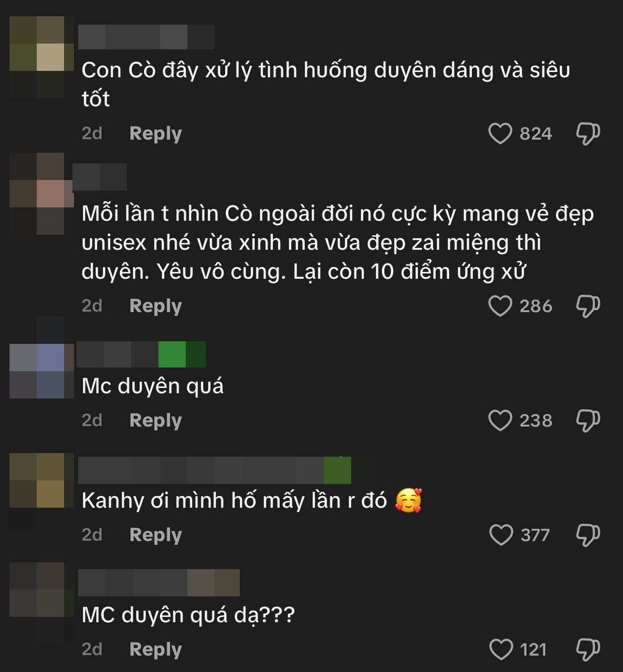Like the comment with 824 likes
This screenshot has width=623, height=672.
coord(500,133)
